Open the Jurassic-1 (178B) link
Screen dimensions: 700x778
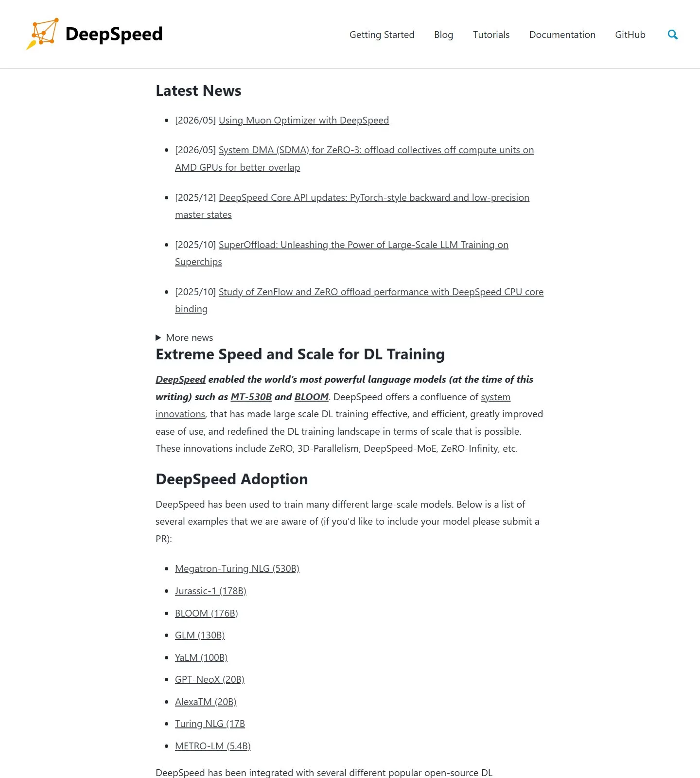pyautogui.click(x=210, y=591)
